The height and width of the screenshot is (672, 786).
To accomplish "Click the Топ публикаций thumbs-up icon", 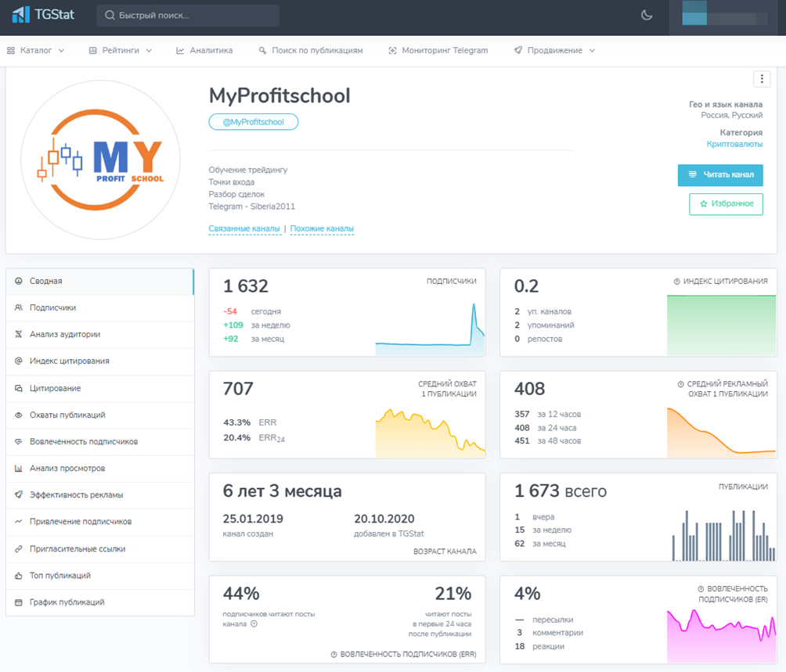I will (x=19, y=575).
